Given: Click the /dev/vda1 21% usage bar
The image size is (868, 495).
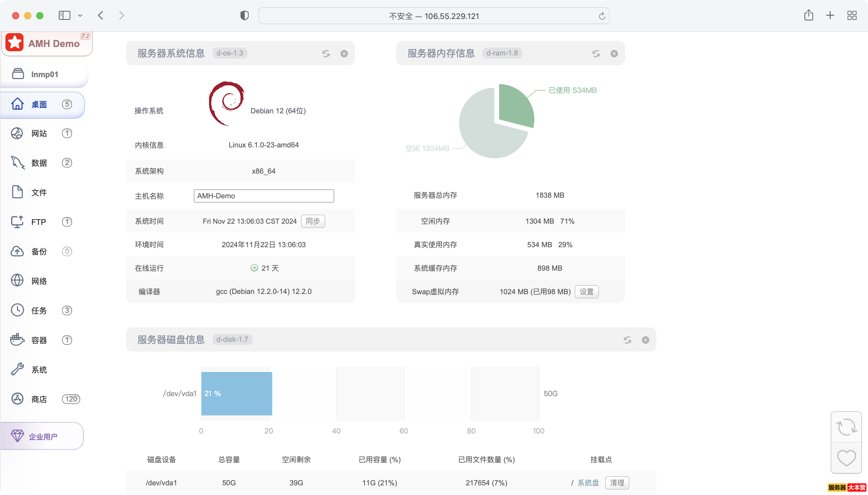Looking at the screenshot, I should tap(237, 394).
